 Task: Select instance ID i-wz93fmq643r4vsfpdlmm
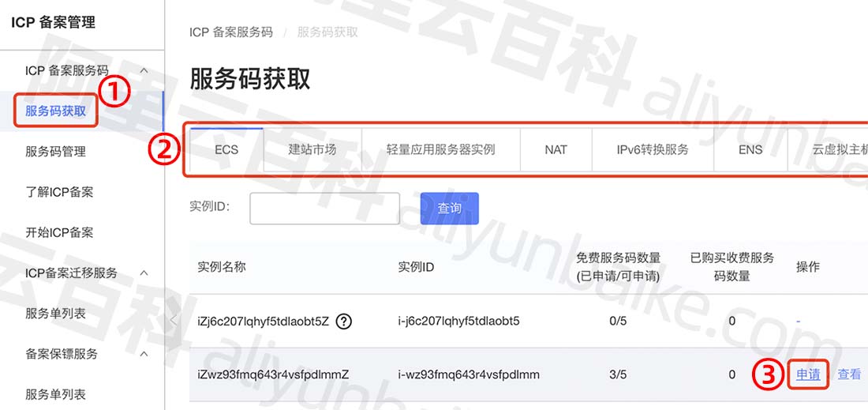pyautogui.click(x=469, y=374)
